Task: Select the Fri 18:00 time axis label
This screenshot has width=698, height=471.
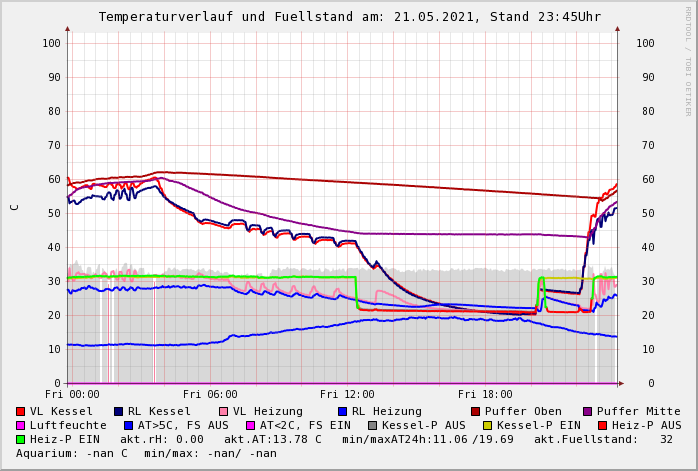Action: point(485,395)
